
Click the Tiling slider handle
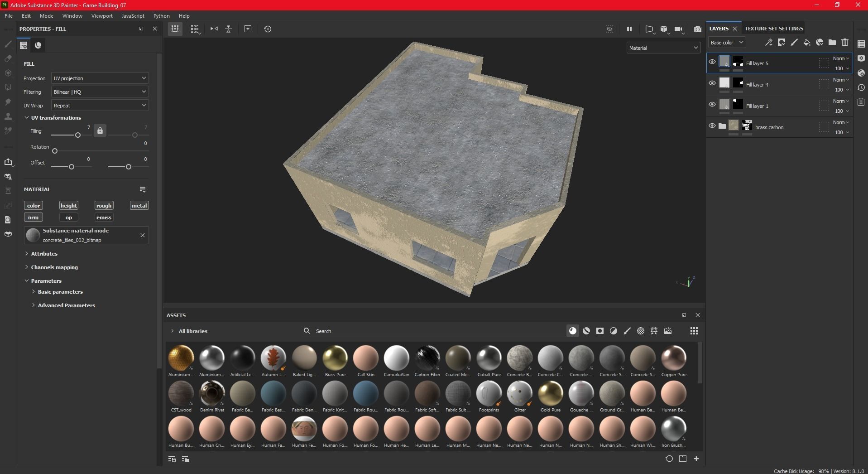point(78,135)
